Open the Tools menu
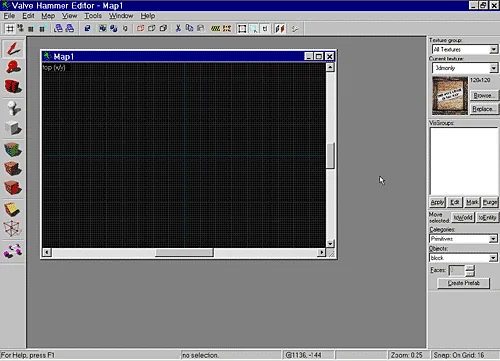The width and height of the screenshot is (500, 361). click(x=93, y=16)
